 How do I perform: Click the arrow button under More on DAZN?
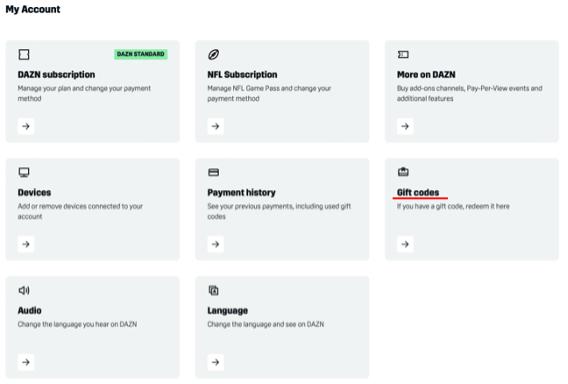(x=405, y=126)
